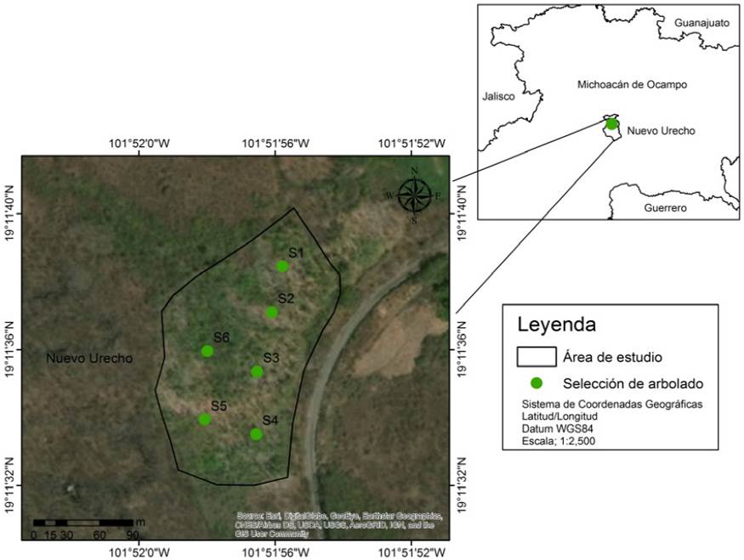Select the S2 tree selection marker
This screenshot has width=744, height=560.
click(272, 312)
